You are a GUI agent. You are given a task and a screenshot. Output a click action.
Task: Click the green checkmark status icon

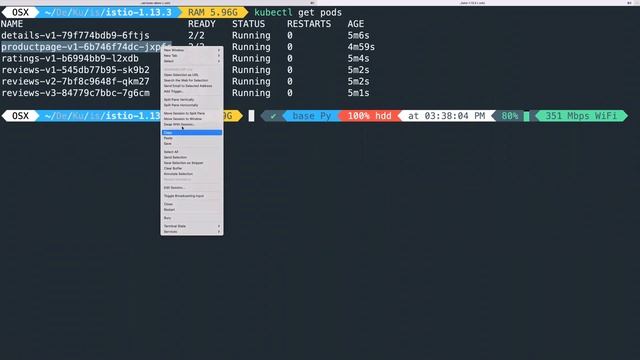point(273,116)
